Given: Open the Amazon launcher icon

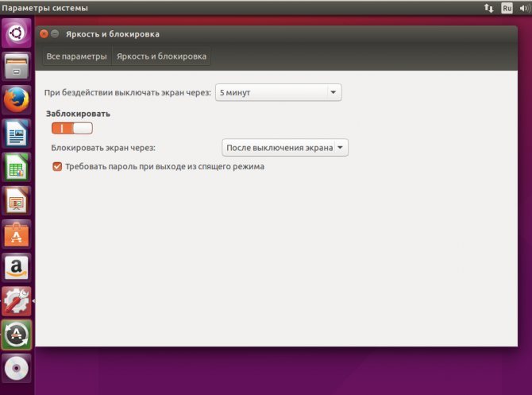Looking at the screenshot, I should [x=17, y=268].
